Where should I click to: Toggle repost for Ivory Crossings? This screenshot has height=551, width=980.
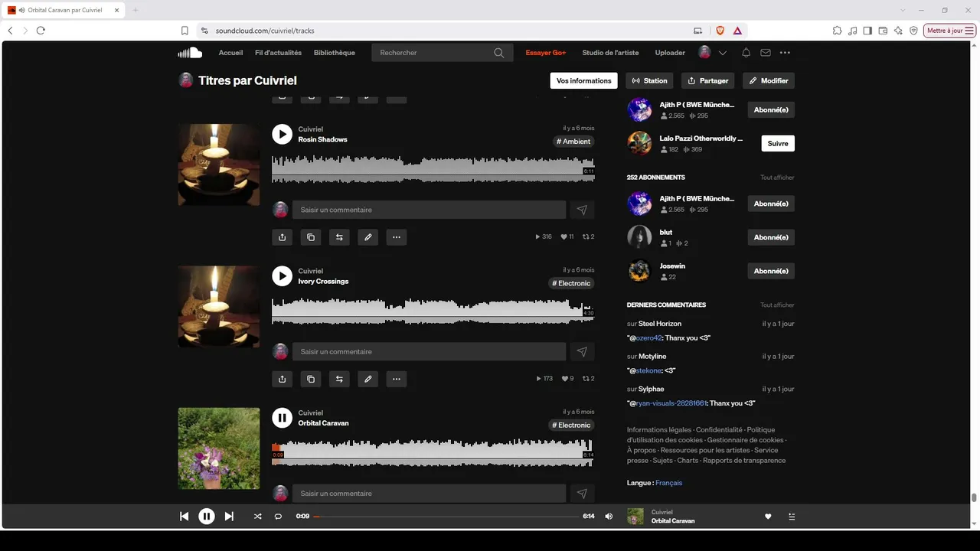click(339, 379)
